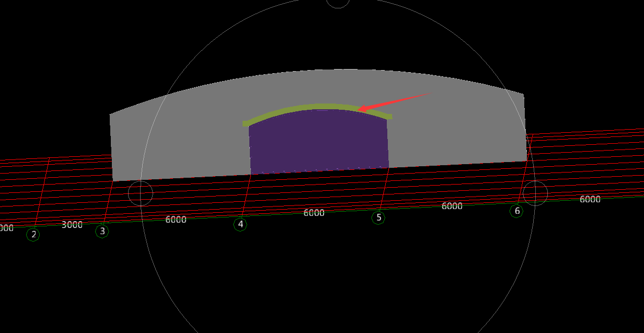Select 6000 dimension between axes 5 and 6
644x333 pixels.
452,206
